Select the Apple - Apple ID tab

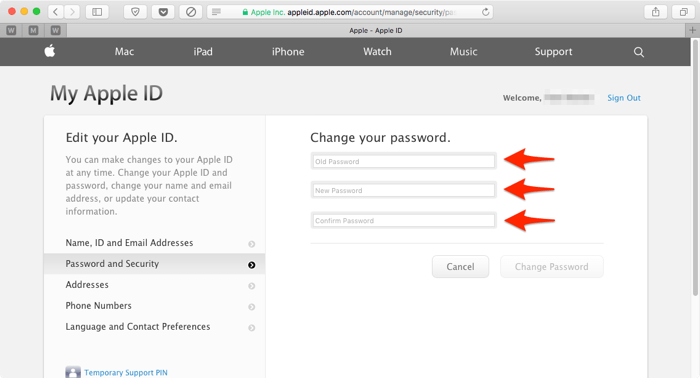pyautogui.click(x=376, y=30)
